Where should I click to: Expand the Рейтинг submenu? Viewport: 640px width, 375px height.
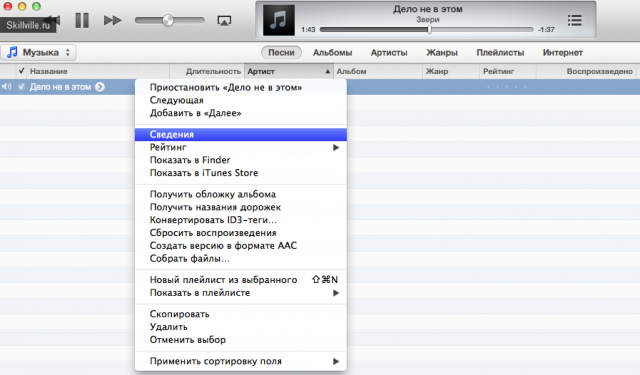(x=241, y=147)
